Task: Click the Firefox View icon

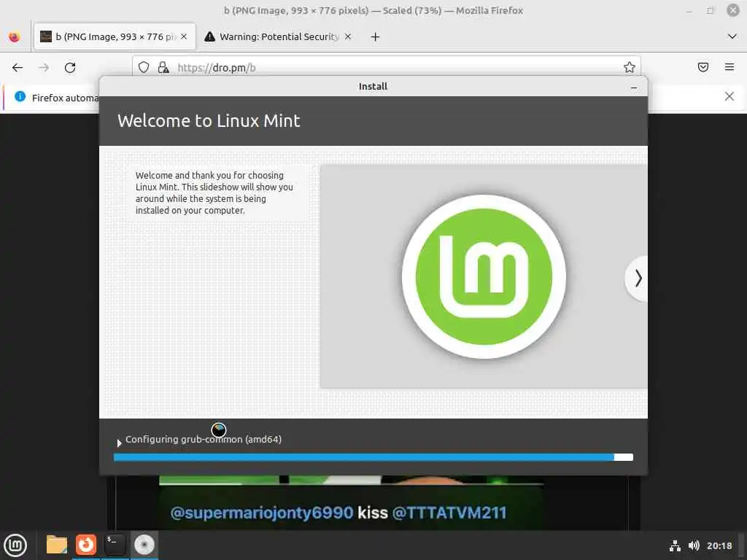Action: (x=15, y=36)
